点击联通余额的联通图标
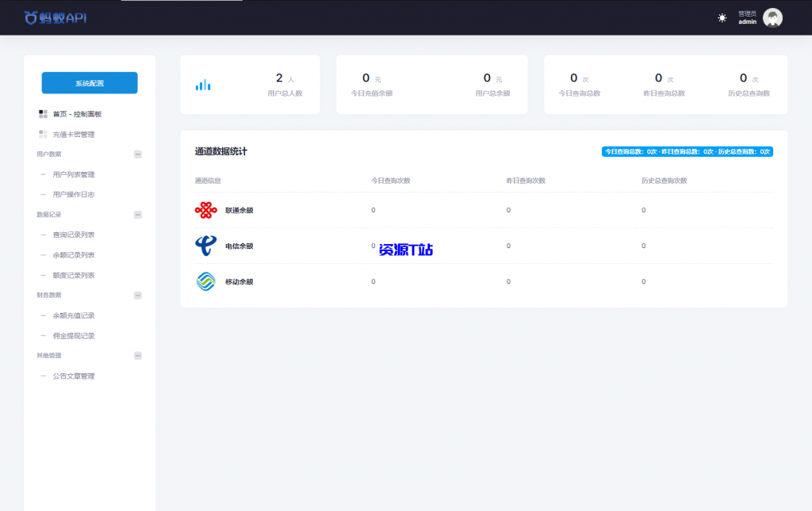Viewport: 812px width, 511px height. coord(206,210)
